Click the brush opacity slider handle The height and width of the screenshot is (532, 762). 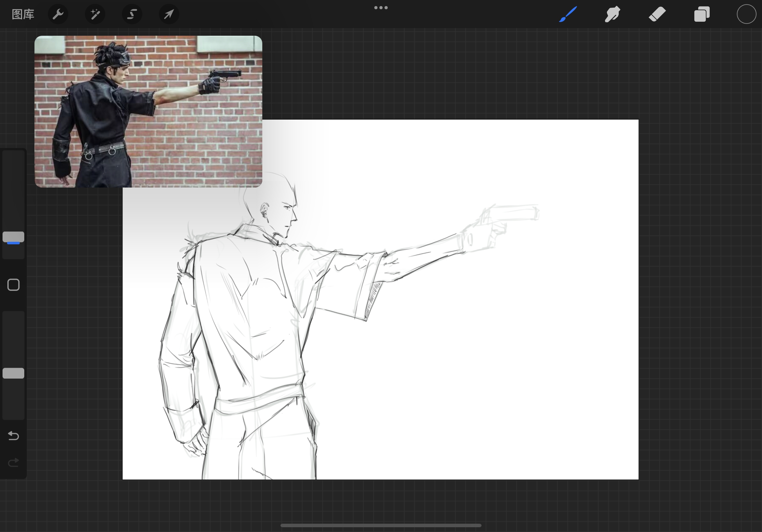coord(13,373)
